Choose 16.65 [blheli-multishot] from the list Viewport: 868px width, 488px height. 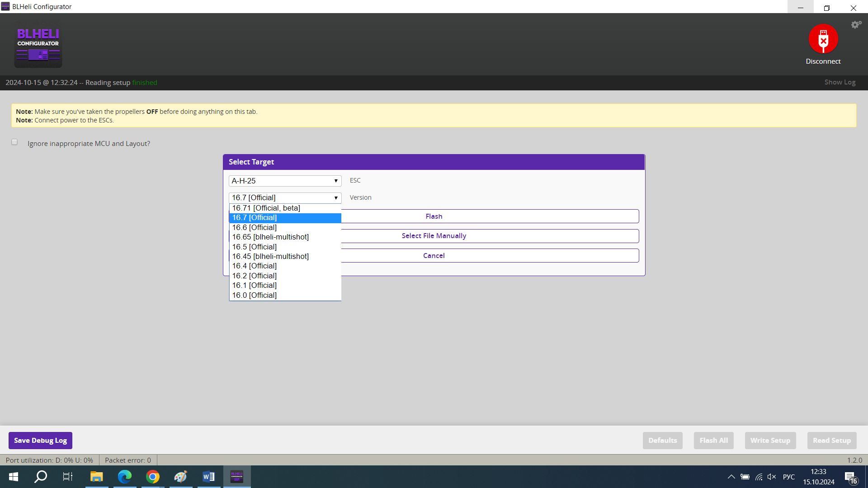[x=270, y=237]
